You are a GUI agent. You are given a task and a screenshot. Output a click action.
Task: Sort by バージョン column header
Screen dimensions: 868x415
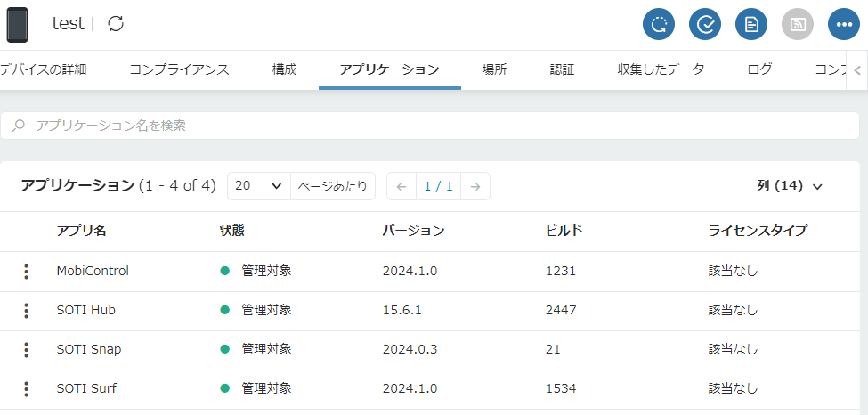413,232
